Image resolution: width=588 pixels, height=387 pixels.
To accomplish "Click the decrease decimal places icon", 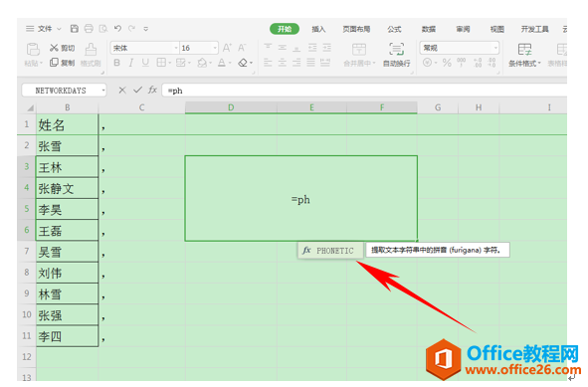I will (x=491, y=63).
